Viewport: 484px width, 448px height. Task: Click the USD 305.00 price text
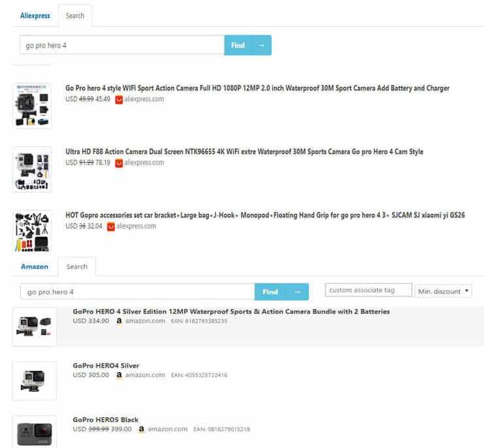click(91, 376)
